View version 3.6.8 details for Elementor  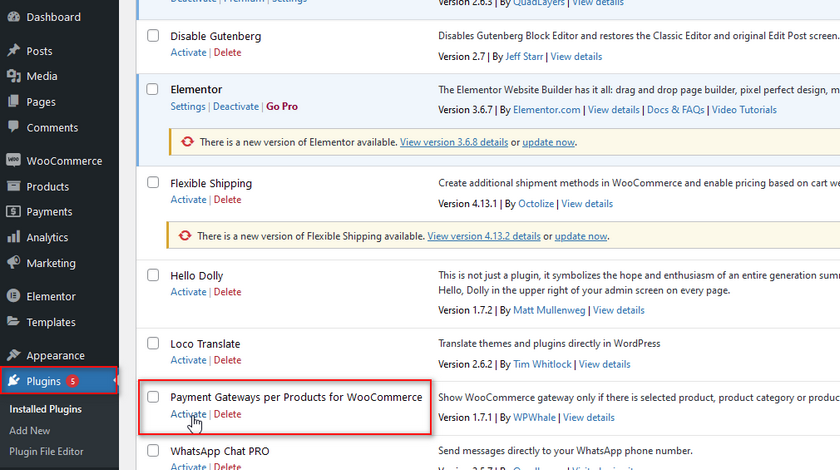pyautogui.click(x=454, y=142)
